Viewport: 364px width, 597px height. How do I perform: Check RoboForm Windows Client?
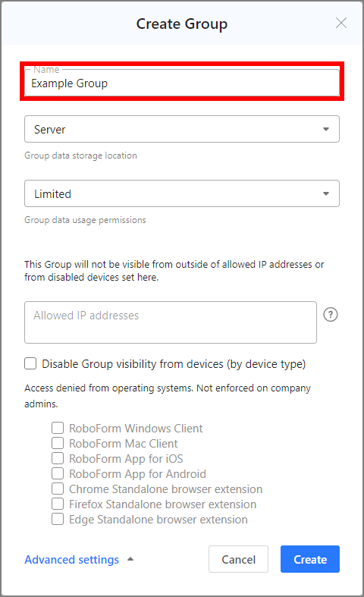[58, 428]
